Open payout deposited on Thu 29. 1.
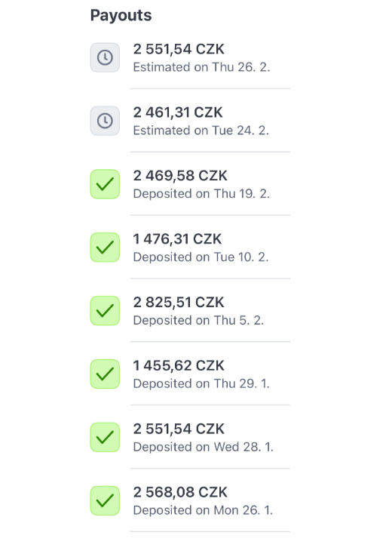This screenshot has width=392, height=554. click(x=190, y=374)
